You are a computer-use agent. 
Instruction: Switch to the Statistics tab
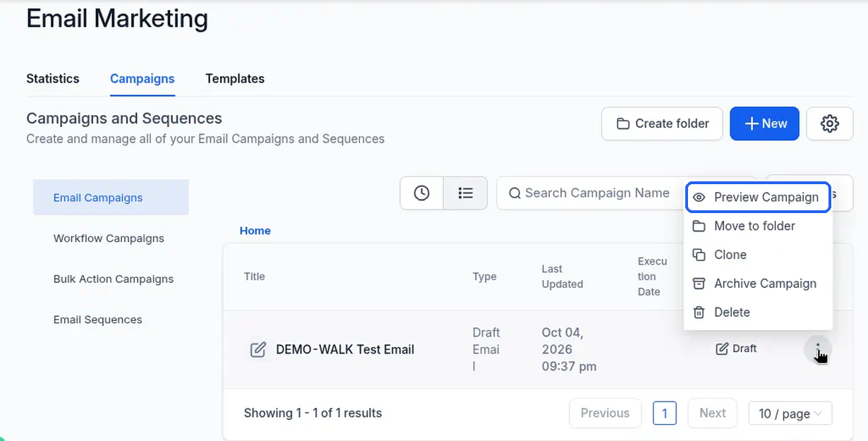coord(53,79)
